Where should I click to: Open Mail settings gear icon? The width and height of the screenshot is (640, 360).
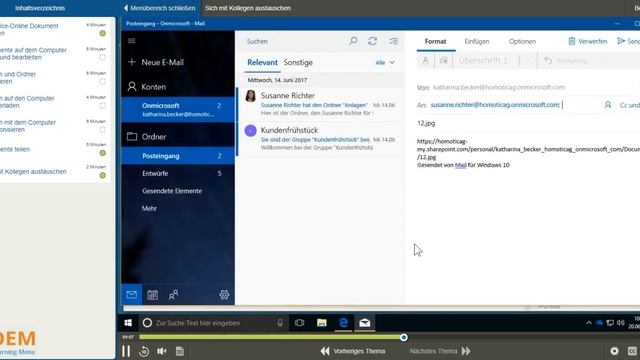[224, 295]
